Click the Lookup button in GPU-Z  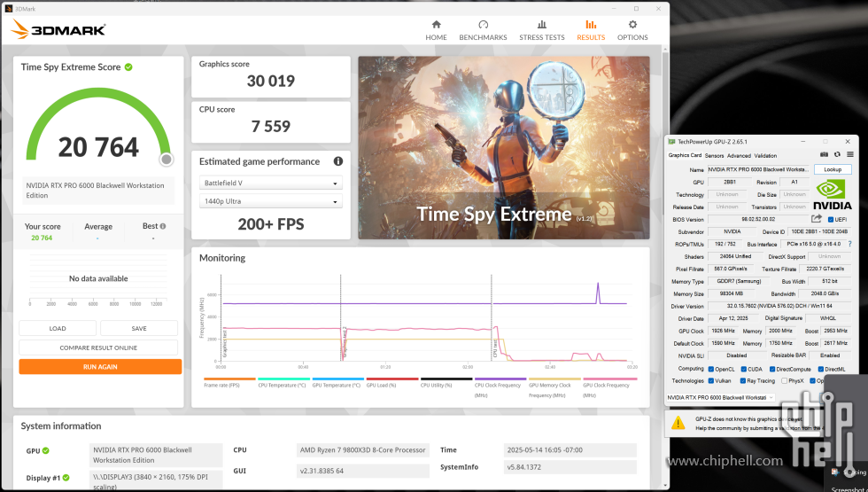pyautogui.click(x=833, y=169)
